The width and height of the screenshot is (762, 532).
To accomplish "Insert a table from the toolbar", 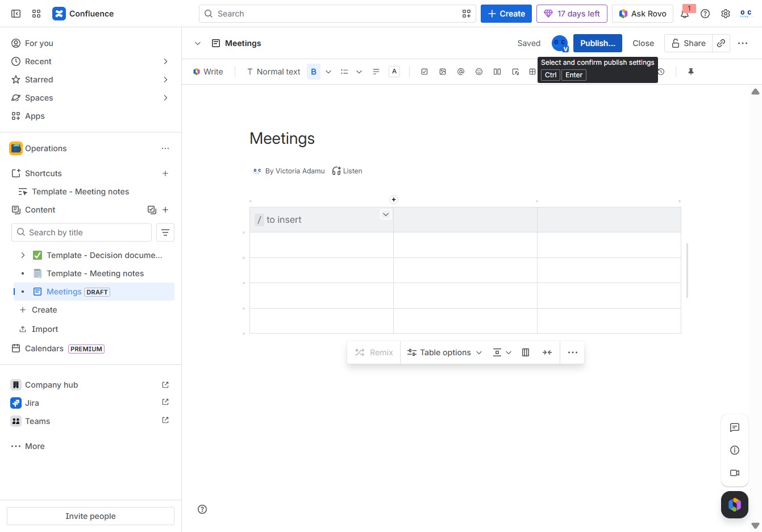I will click(x=532, y=72).
